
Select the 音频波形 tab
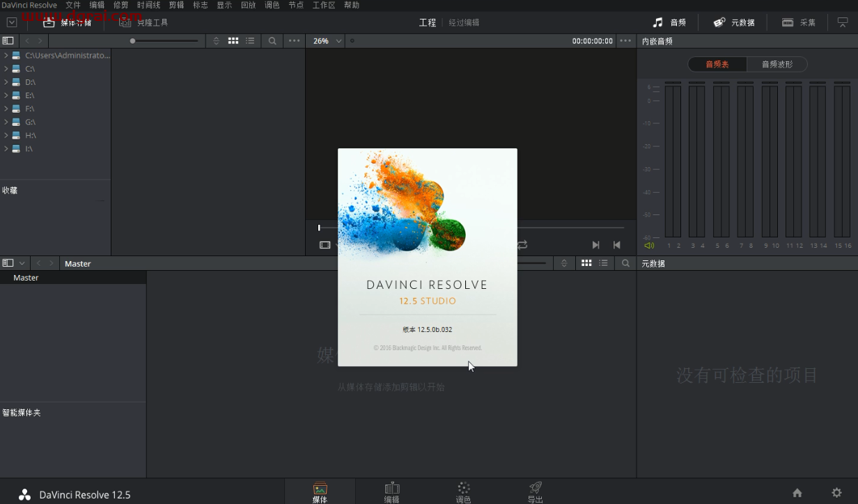[777, 65]
